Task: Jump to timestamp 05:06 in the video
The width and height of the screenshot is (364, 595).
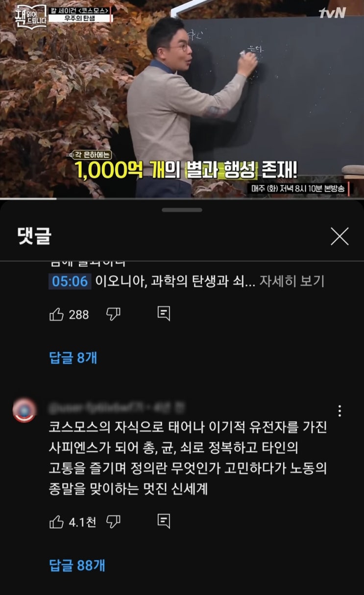Action: (70, 281)
